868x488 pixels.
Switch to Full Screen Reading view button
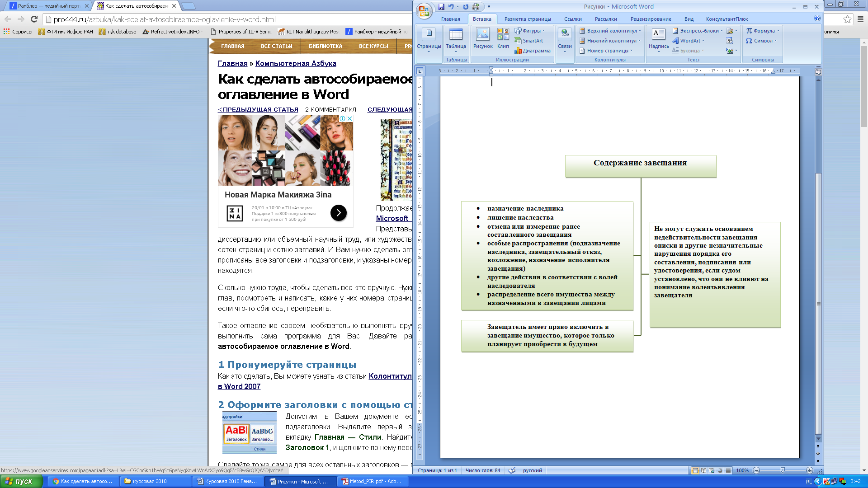(x=703, y=470)
